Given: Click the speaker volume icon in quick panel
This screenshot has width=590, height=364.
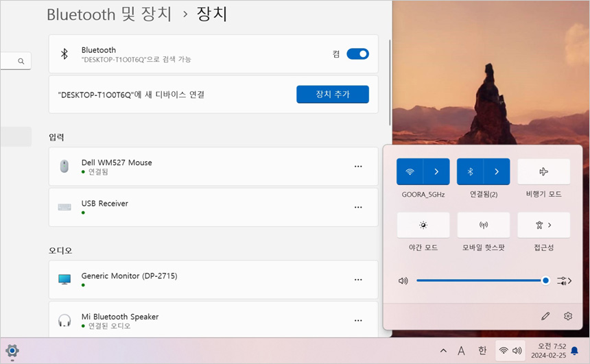Looking at the screenshot, I should 403,280.
